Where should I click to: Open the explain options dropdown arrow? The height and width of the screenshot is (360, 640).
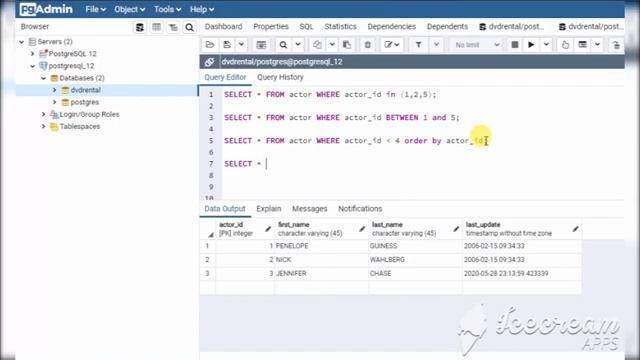pos(597,45)
